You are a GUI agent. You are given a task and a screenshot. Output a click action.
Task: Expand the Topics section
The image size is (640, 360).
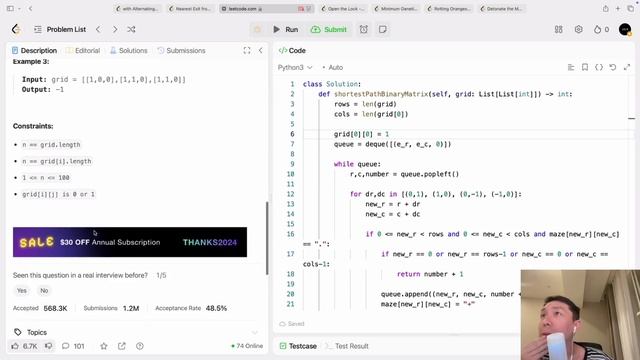tap(135, 332)
